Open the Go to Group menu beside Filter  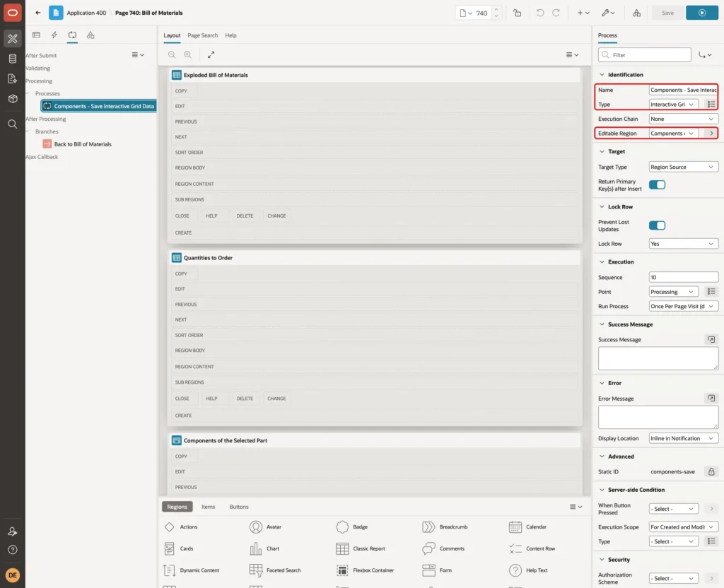(705, 55)
